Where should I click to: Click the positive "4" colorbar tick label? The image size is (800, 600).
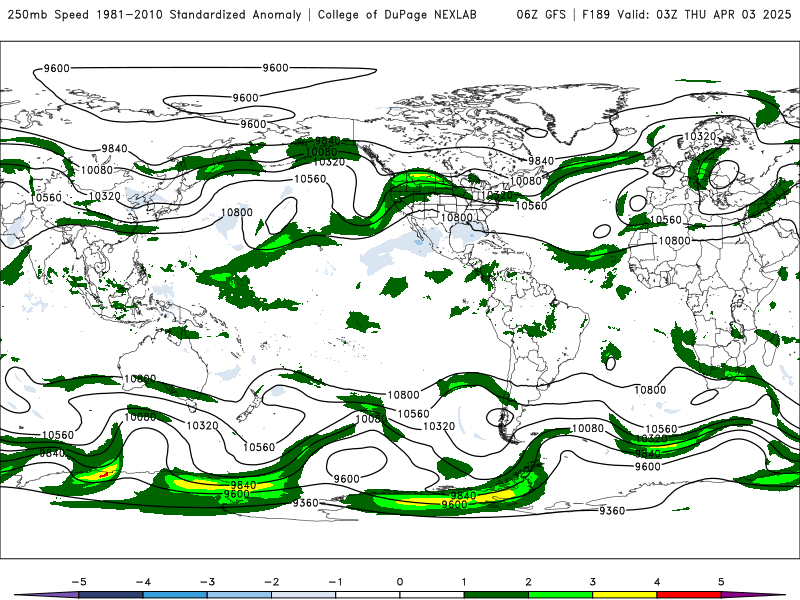pyautogui.click(x=657, y=582)
